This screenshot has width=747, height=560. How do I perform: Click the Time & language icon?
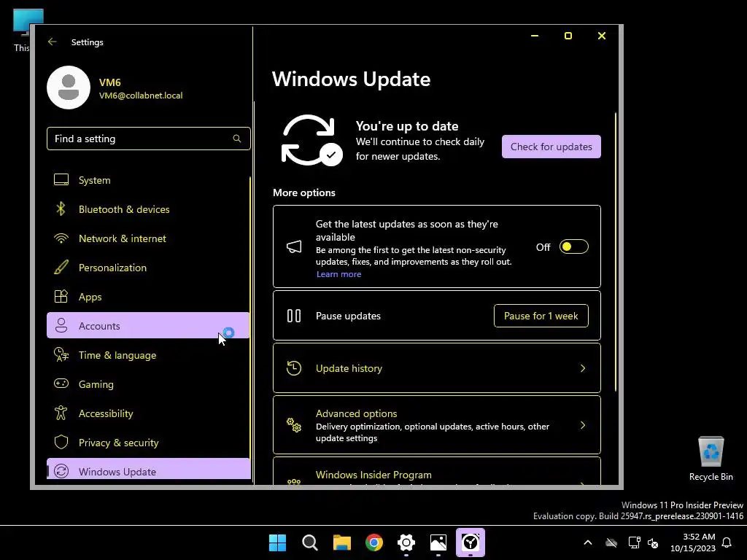61,355
